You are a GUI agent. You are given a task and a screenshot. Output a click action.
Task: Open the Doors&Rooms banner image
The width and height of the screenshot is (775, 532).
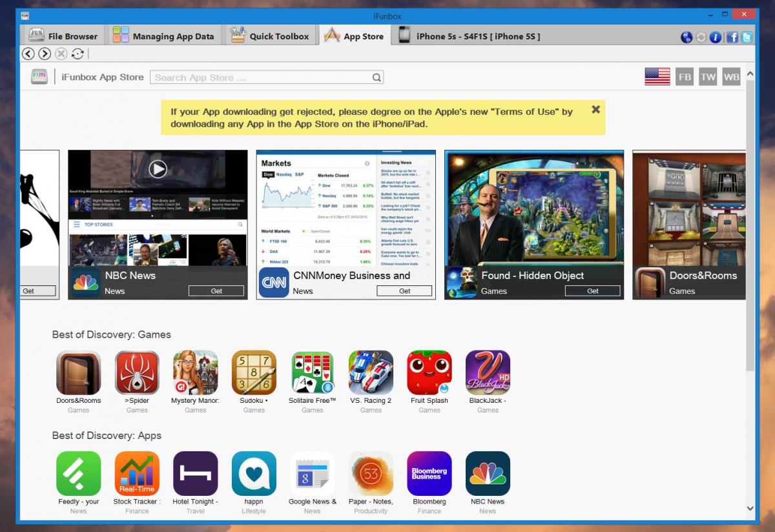tap(689, 208)
